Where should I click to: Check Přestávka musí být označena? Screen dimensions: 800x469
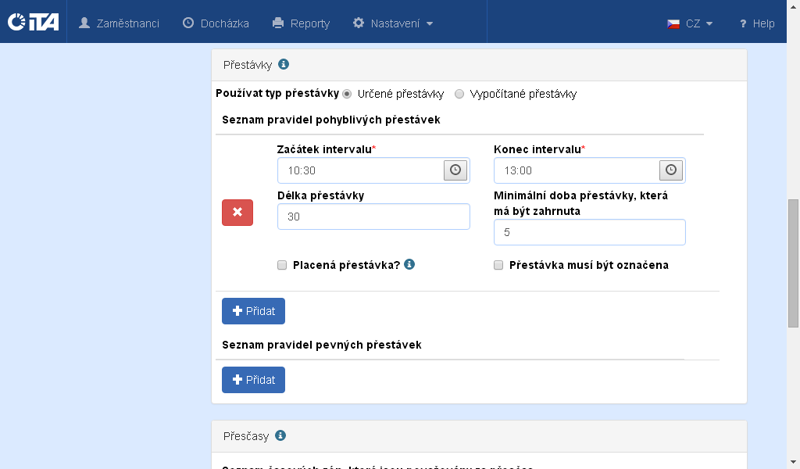499,266
